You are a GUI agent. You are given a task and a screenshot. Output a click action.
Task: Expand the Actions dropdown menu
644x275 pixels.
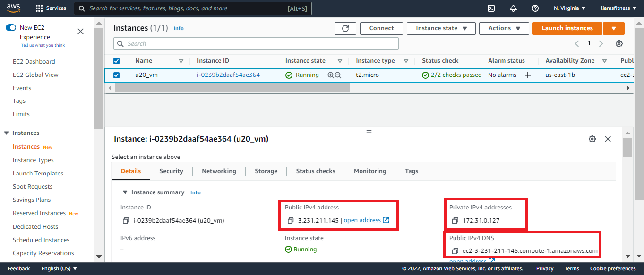coord(504,28)
